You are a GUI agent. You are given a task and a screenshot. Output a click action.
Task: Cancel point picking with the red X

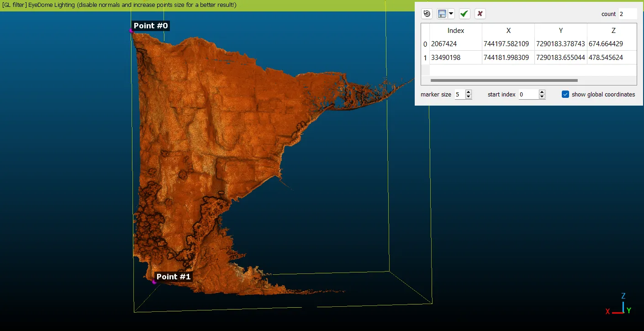(x=480, y=14)
